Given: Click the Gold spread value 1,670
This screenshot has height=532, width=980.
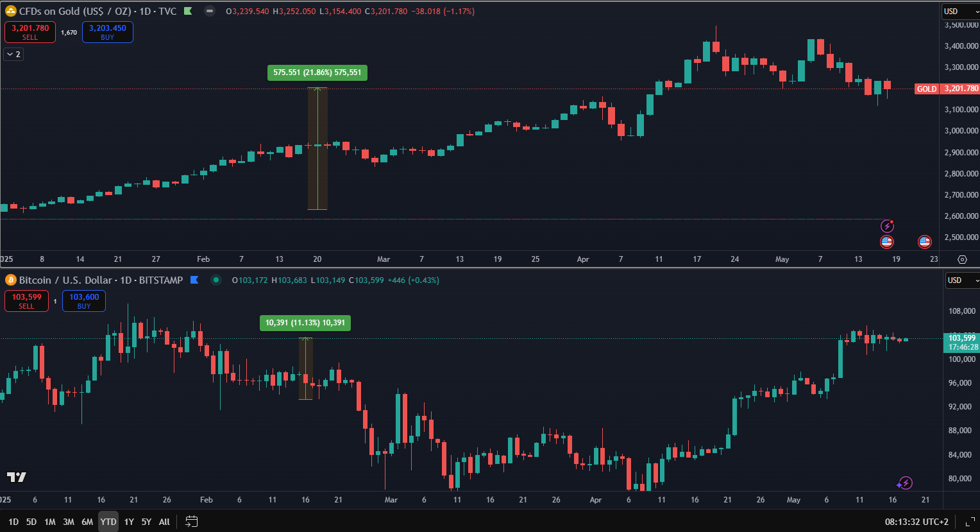Looking at the screenshot, I should click(x=69, y=32).
